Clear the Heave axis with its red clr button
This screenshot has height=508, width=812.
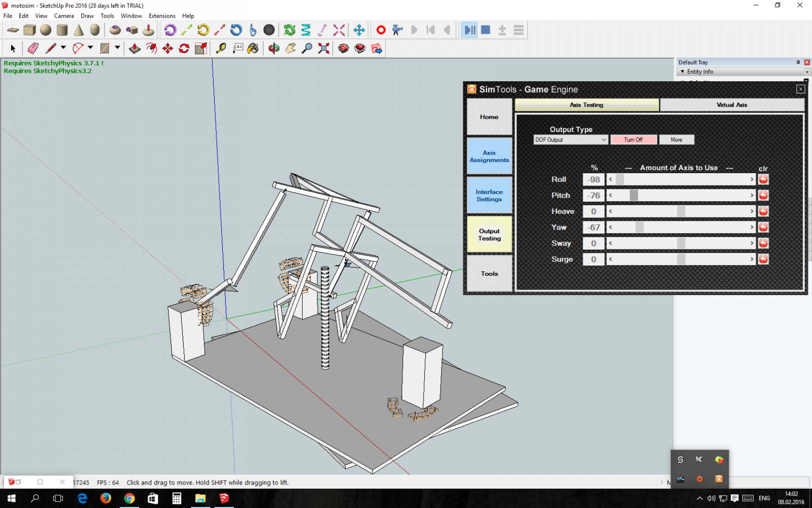[763, 211]
